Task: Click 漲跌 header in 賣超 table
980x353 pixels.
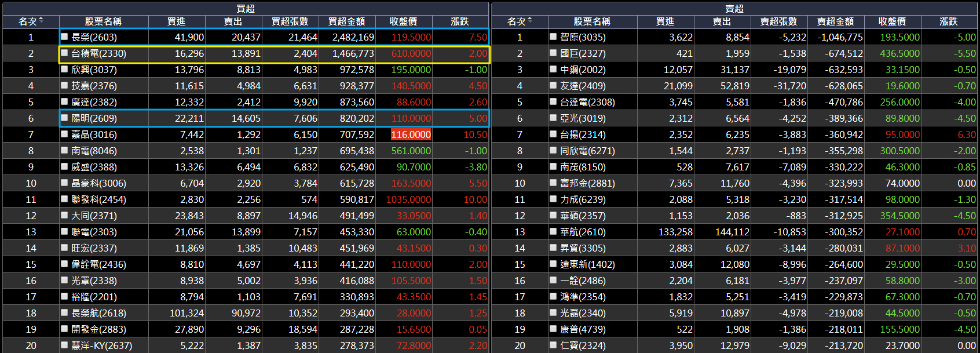Action: click(x=949, y=21)
